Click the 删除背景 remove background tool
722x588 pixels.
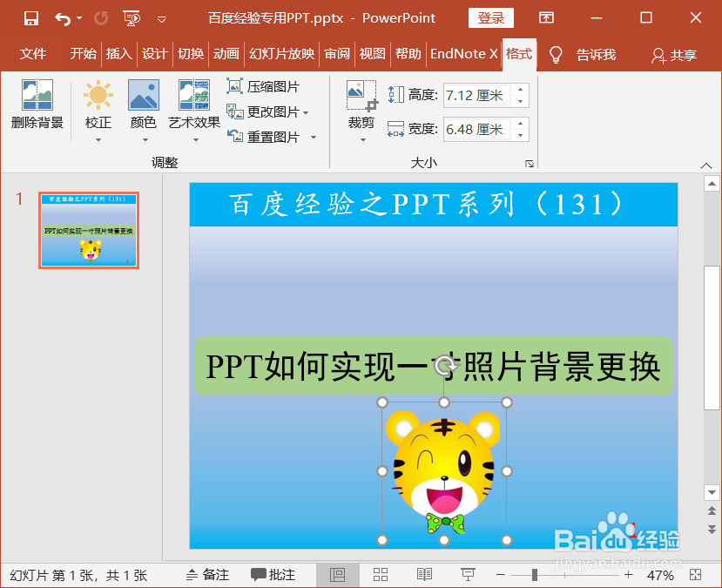(x=37, y=104)
